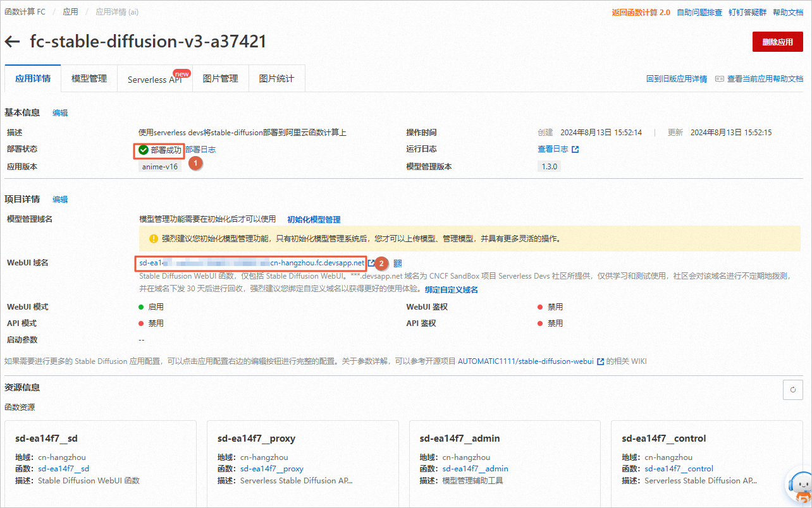
Task: Click 初始化模型管理 link
Action: [x=314, y=220]
